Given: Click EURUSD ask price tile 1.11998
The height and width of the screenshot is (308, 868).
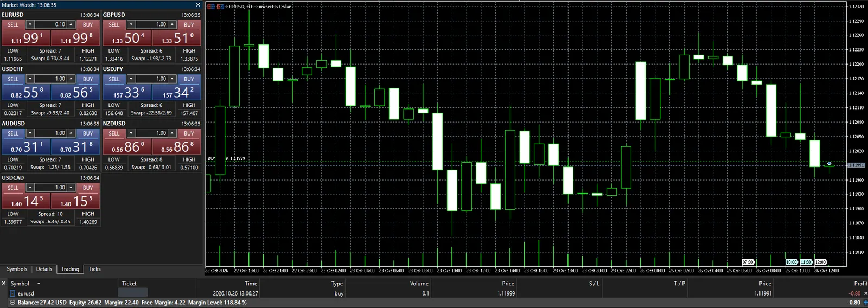Looking at the screenshot, I should click(76, 38).
